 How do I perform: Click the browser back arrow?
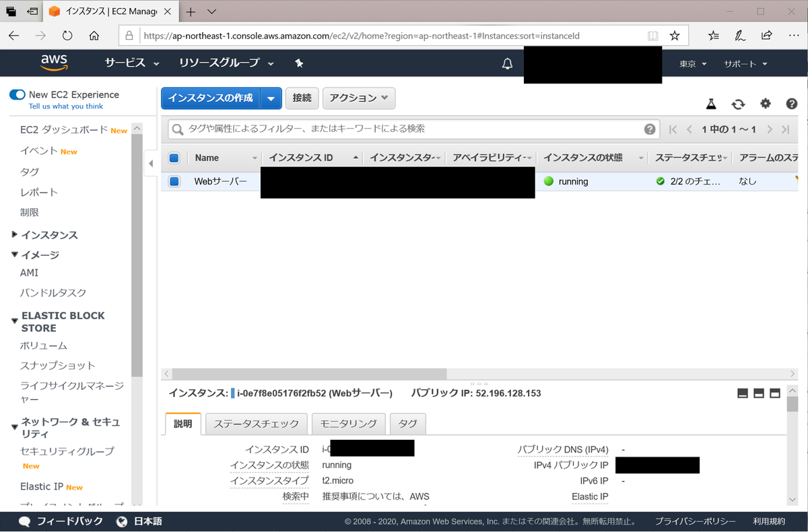pyautogui.click(x=14, y=35)
